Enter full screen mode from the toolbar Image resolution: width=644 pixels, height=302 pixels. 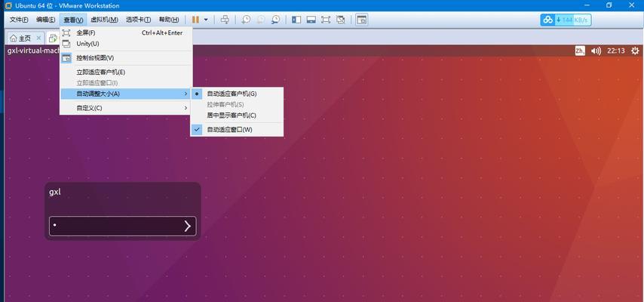click(326, 20)
